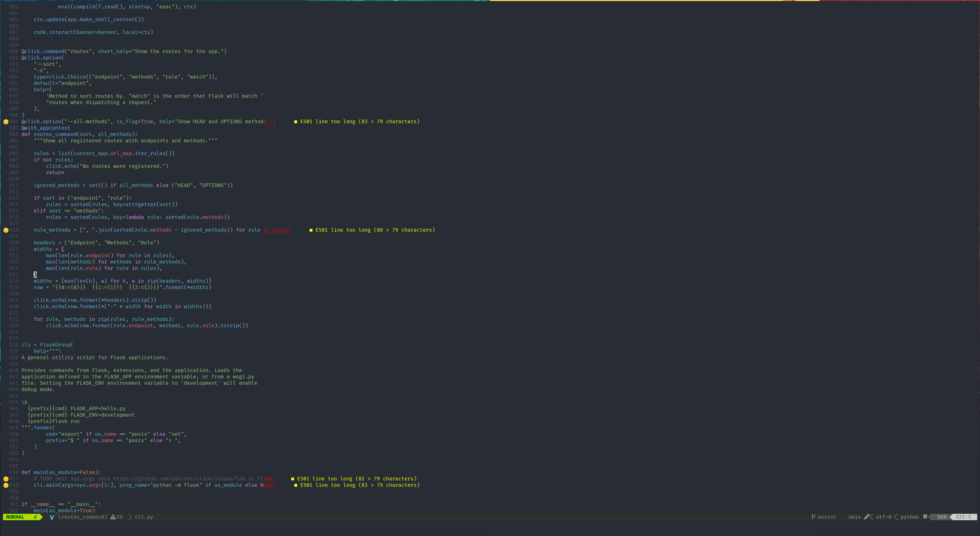The height and width of the screenshot is (536, 980).
Task: Click red opening parenthesis on line 921
Action: pyautogui.click(x=63, y=249)
